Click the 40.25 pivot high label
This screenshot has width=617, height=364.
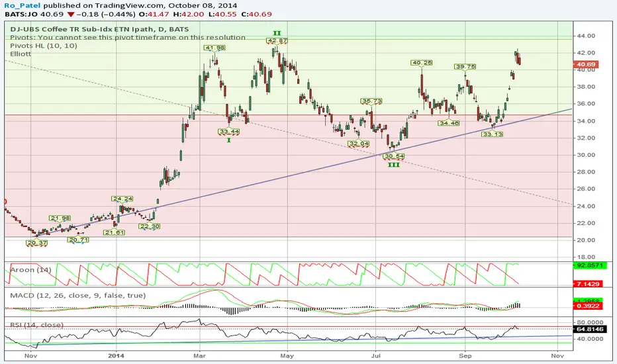pos(422,63)
